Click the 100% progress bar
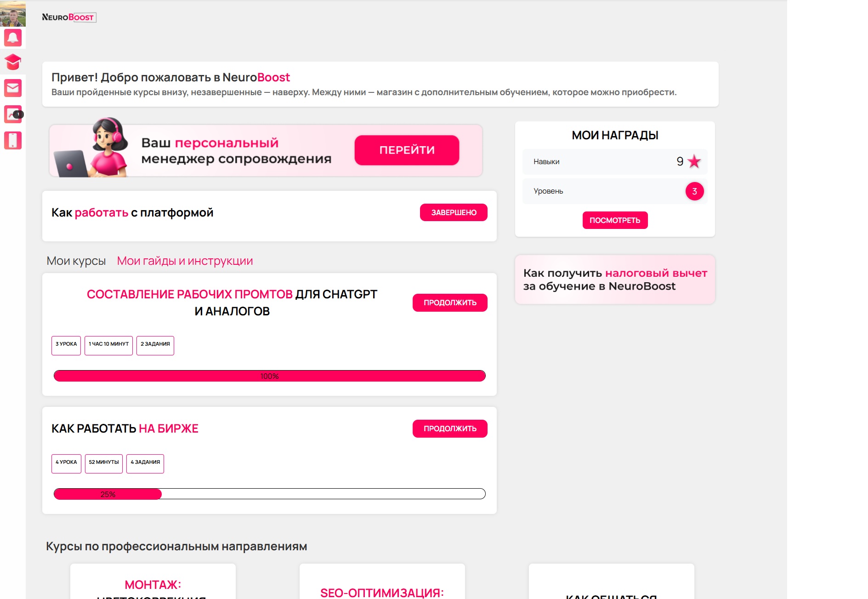Screen dimensions: 868x599 (269, 376)
